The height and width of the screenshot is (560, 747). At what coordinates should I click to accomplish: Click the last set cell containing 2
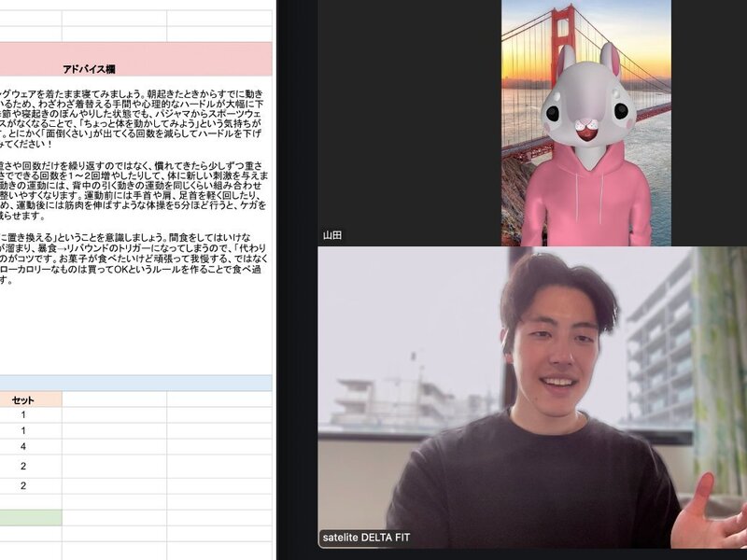click(23, 486)
